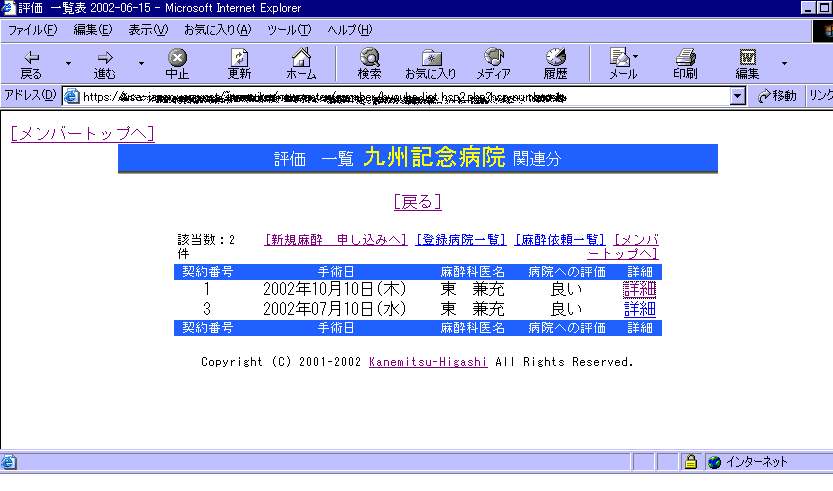
Task: Open the ファイル(F) menu
Action: [32, 29]
